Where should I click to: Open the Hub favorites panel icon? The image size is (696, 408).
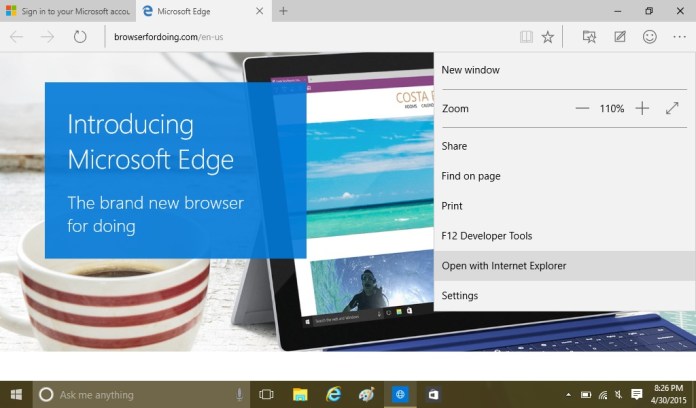[x=589, y=37]
